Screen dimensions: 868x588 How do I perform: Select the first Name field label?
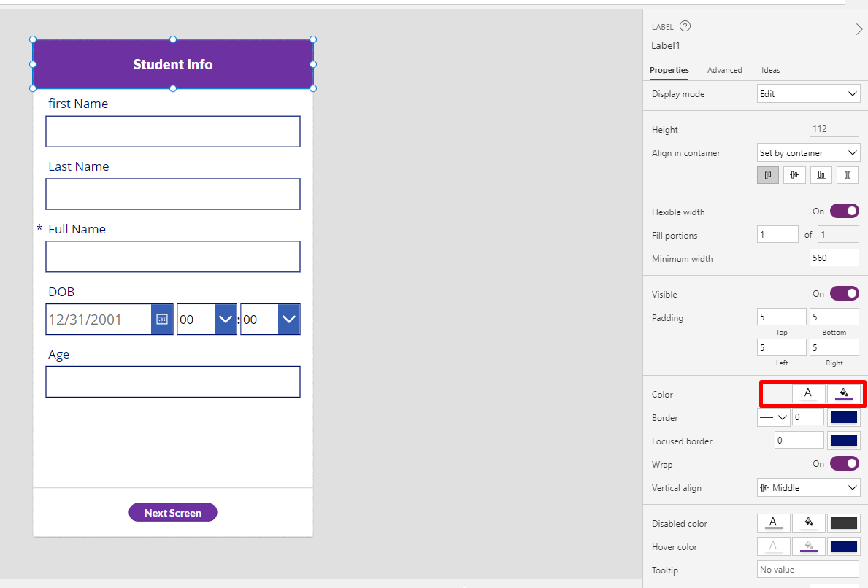pos(78,104)
